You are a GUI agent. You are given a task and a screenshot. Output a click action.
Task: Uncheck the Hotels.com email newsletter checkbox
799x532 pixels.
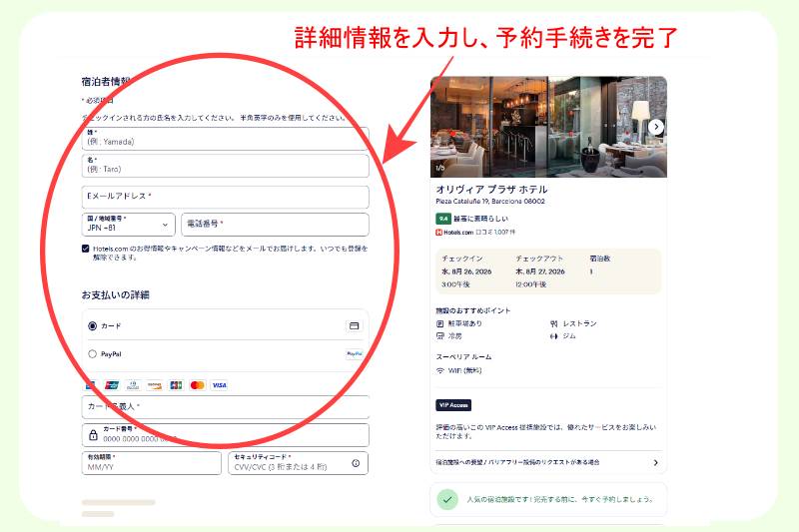tap(86, 249)
